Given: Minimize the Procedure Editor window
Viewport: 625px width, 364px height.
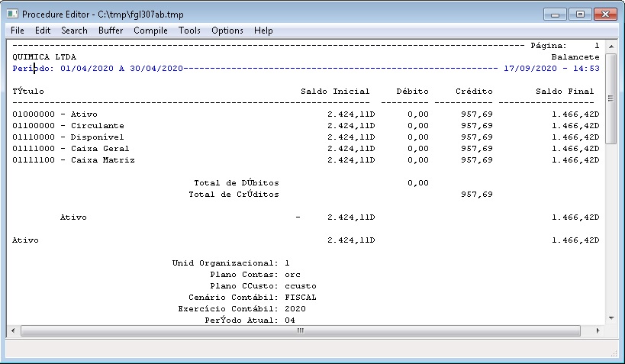Looking at the screenshot, I should 555,14.
